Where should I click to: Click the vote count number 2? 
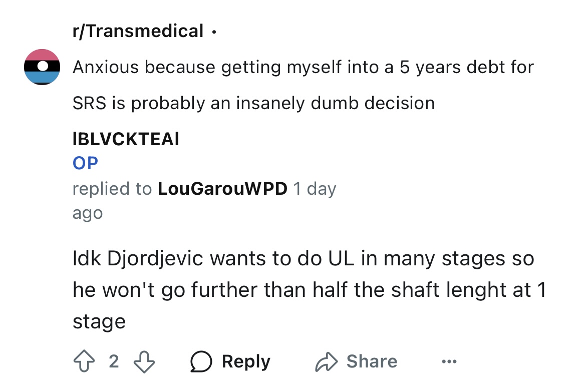pyautogui.click(x=114, y=361)
